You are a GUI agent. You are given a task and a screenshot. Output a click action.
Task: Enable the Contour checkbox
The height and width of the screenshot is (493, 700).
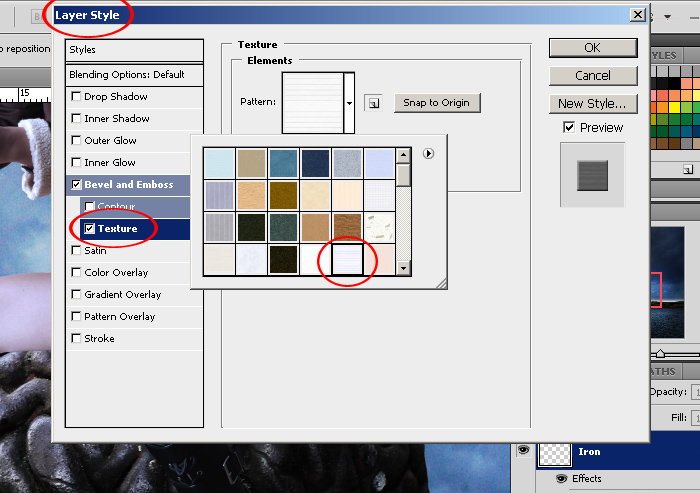tap(90, 207)
